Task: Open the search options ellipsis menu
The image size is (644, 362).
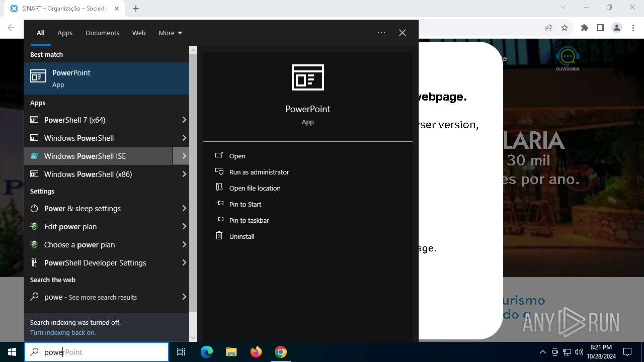Action: pyautogui.click(x=381, y=33)
